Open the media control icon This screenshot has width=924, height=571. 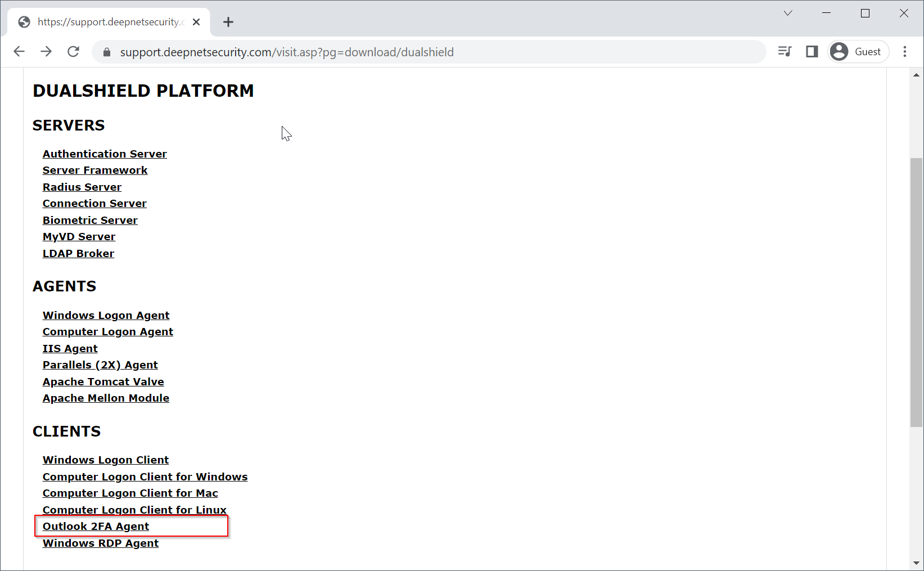pyautogui.click(x=785, y=52)
